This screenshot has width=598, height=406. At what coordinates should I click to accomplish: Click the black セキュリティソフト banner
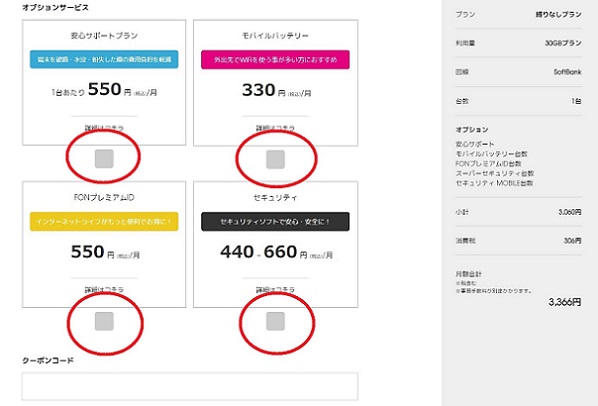(275, 221)
